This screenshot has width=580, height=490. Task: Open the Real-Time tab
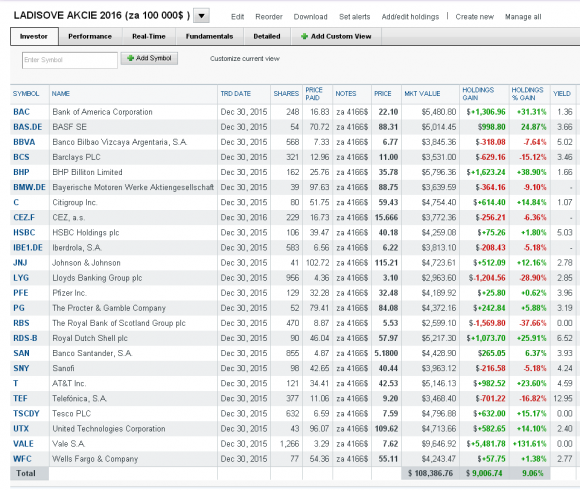click(x=149, y=36)
